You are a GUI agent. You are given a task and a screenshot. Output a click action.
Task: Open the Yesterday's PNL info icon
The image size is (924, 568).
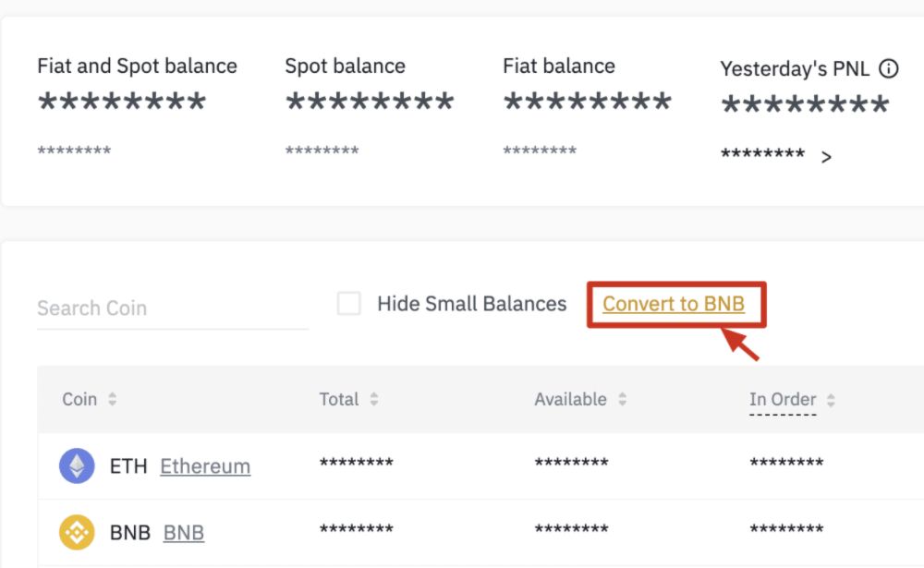click(889, 67)
